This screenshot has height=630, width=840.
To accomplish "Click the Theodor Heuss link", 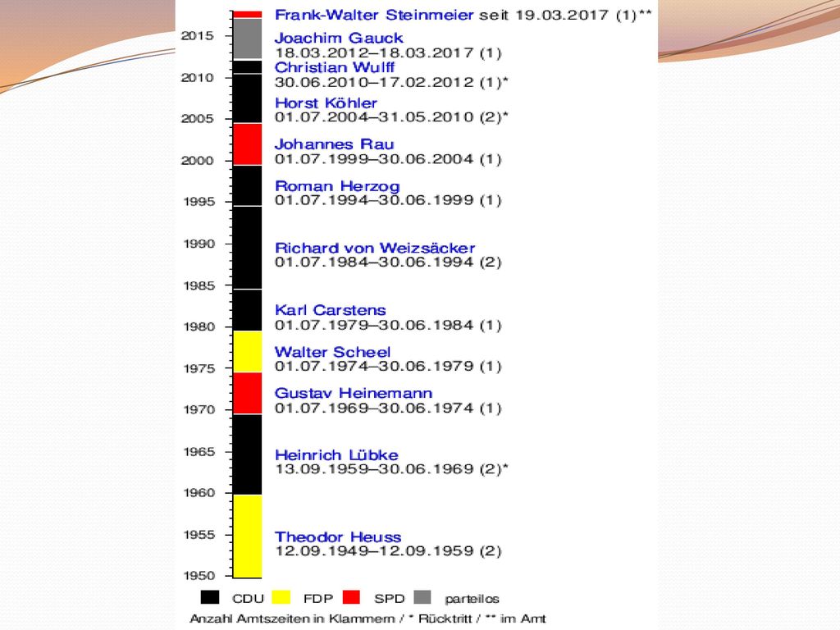I will [338, 537].
